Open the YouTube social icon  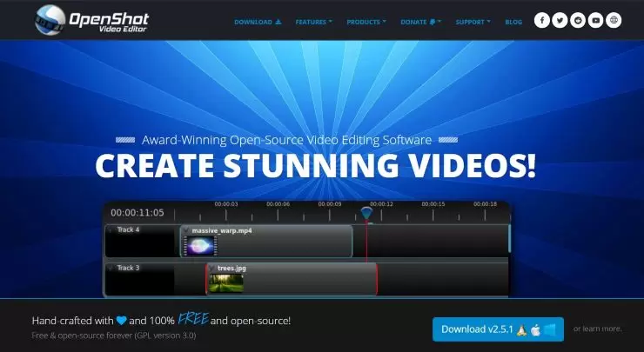click(x=595, y=20)
